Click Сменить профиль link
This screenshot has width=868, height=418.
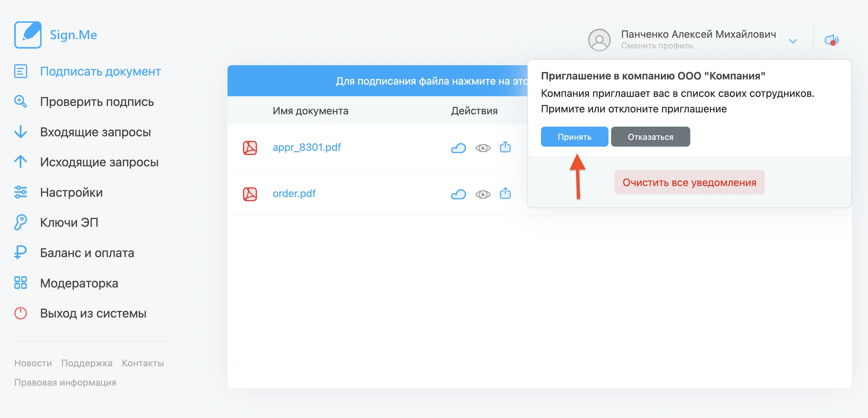click(x=657, y=46)
